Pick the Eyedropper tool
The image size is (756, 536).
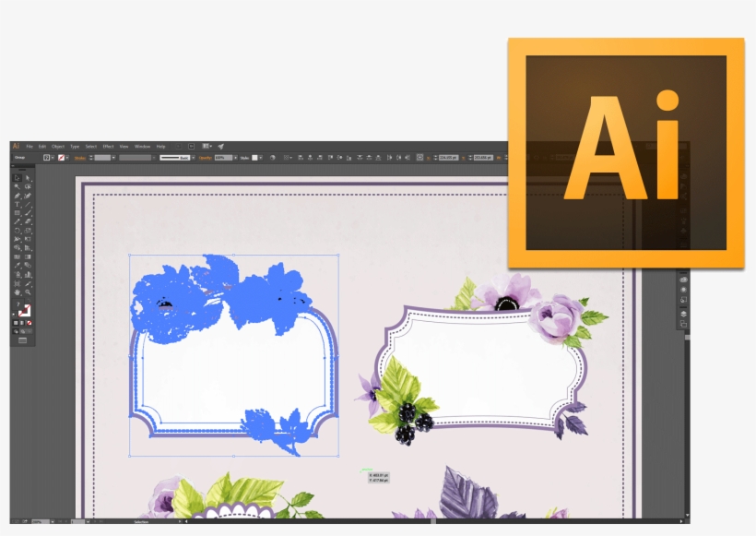(x=17, y=265)
